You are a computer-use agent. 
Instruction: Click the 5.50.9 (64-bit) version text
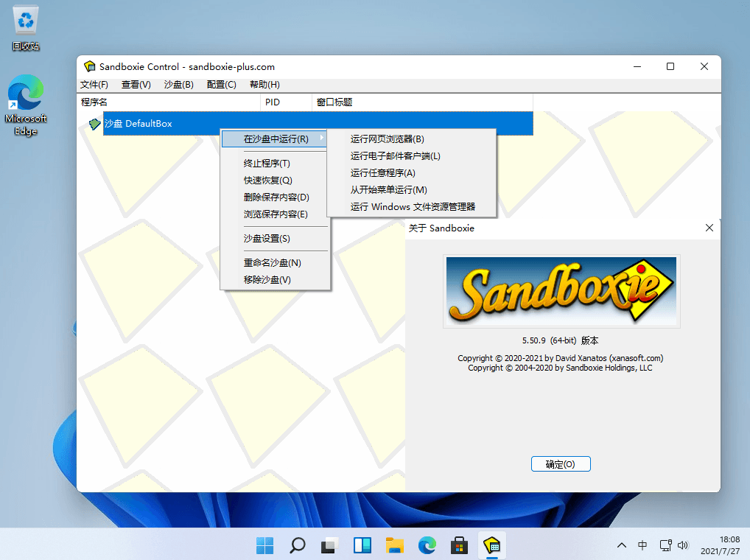click(x=560, y=340)
